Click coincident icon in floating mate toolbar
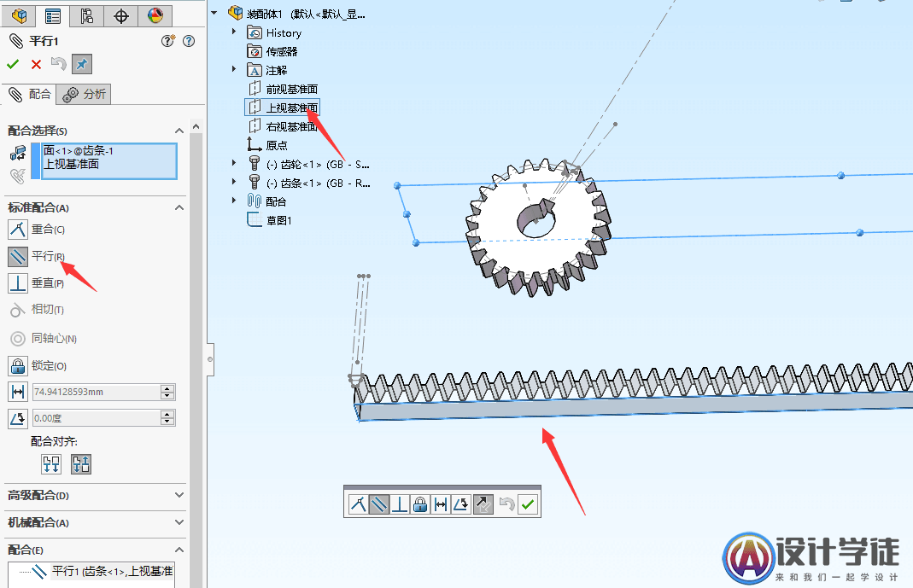 pos(358,504)
